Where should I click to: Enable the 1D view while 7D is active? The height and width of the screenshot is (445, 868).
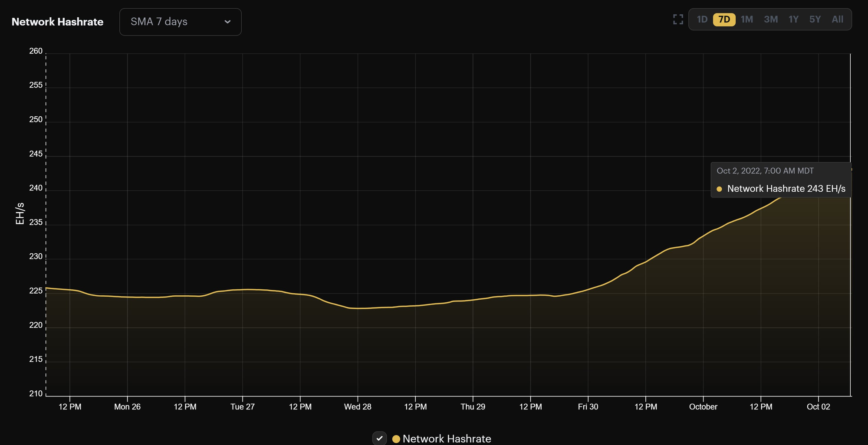pyautogui.click(x=703, y=19)
